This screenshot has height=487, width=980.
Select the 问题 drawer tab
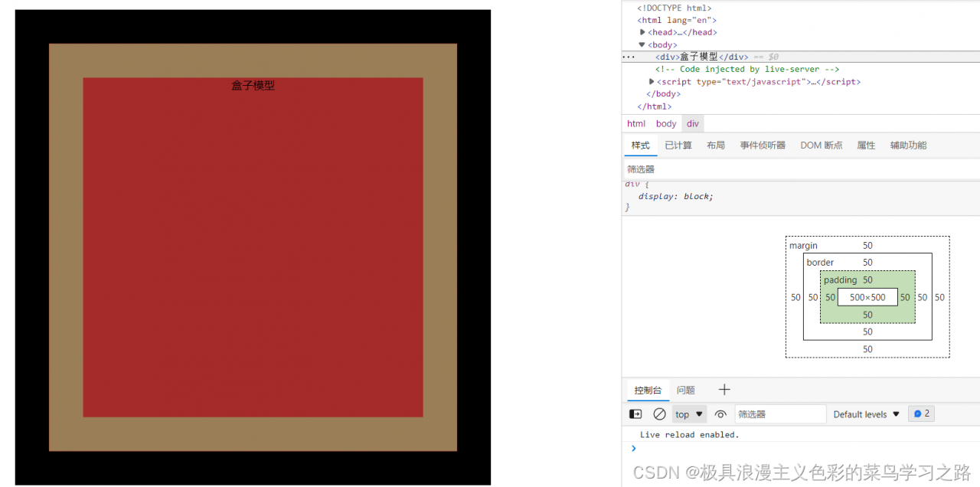point(686,390)
